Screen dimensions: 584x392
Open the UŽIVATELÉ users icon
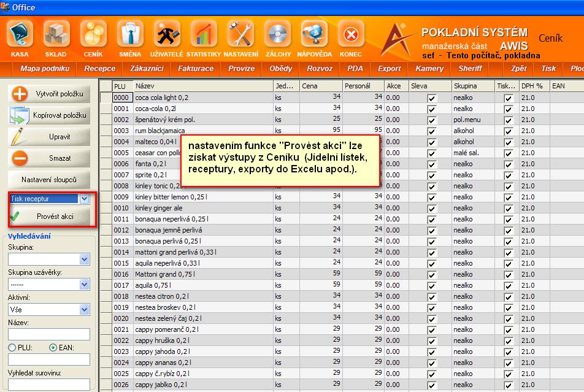tap(167, 34)
